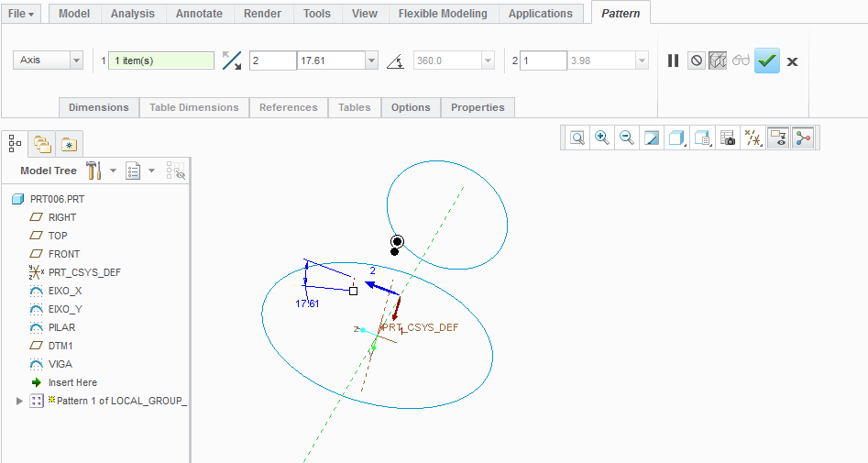Select the no-preview mode icon
The width and height of the screenshot is (868, 463).
pos(697,61)
